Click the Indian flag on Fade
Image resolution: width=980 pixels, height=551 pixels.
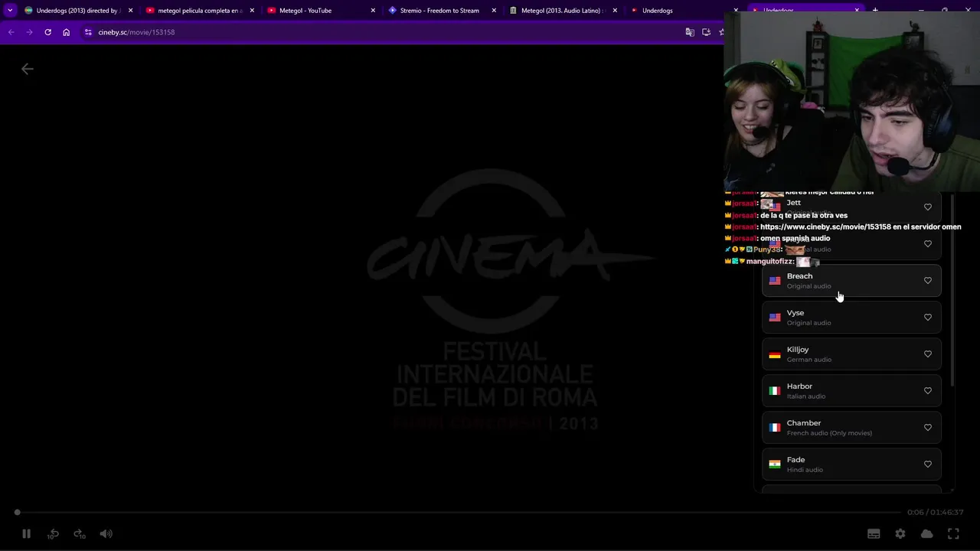775,465
